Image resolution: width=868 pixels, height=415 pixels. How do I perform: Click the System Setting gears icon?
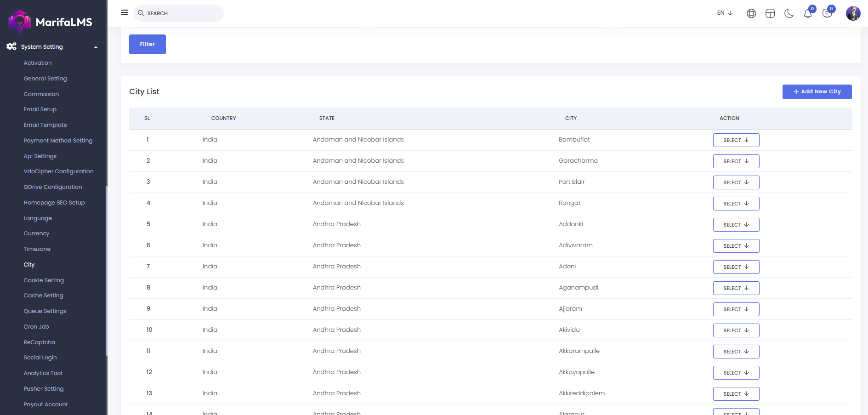[11, 46]
